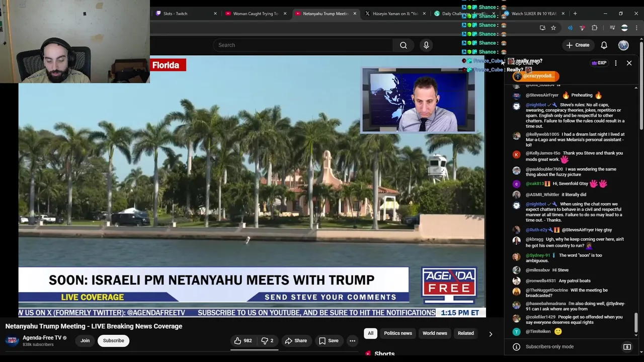Open the browser Extensions puzzle icon

tap(595, 28)
